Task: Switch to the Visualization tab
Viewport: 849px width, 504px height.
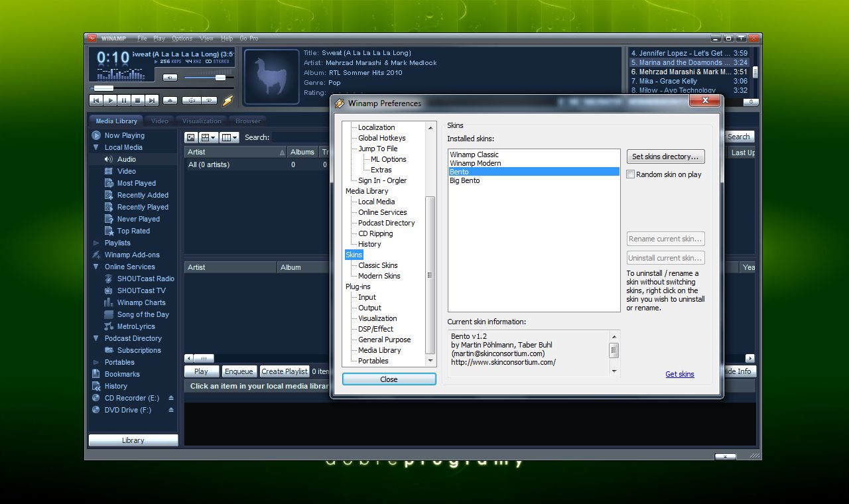Action: [x=202, y=121]
